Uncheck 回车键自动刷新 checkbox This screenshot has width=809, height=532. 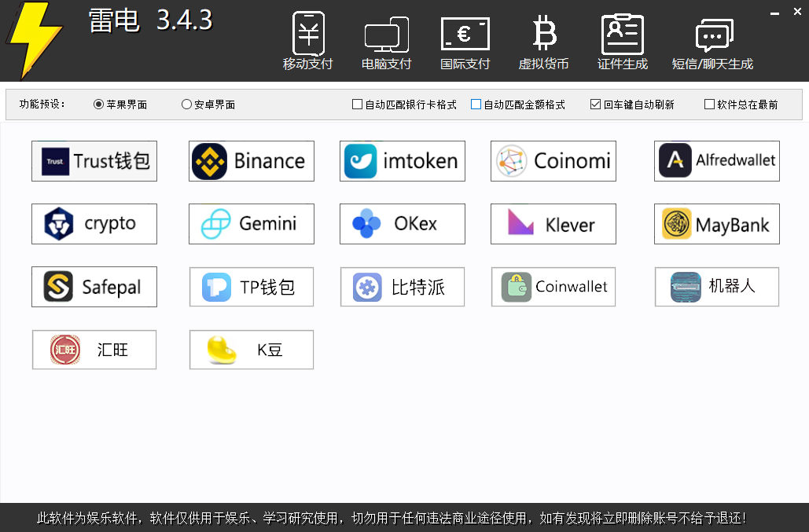tap(596, 105)
